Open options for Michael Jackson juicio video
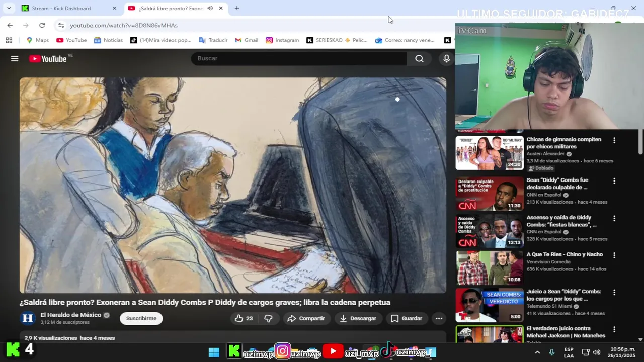644x362 pixels. pos(614,329)
